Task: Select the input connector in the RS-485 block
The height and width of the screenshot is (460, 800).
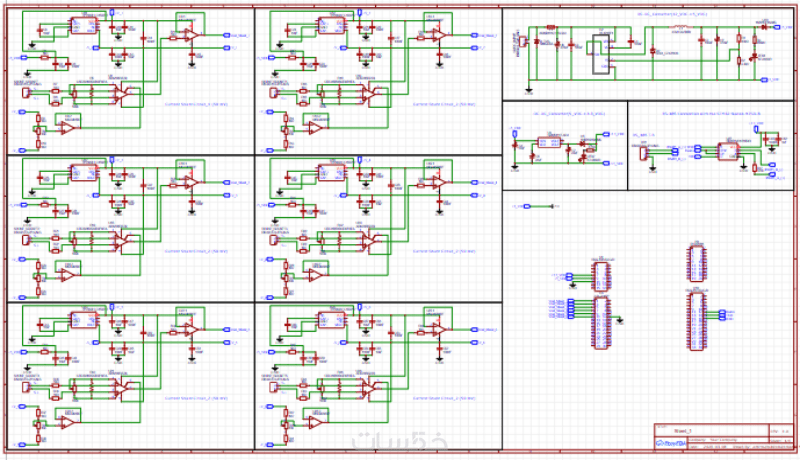Action: pyautogui.click(x=644, y=153)
